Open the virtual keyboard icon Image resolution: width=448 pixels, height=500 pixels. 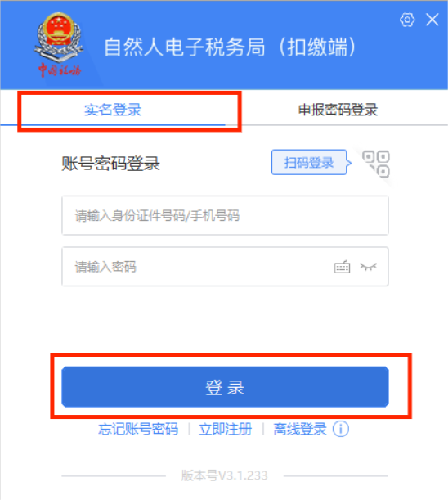pos(342,267)
